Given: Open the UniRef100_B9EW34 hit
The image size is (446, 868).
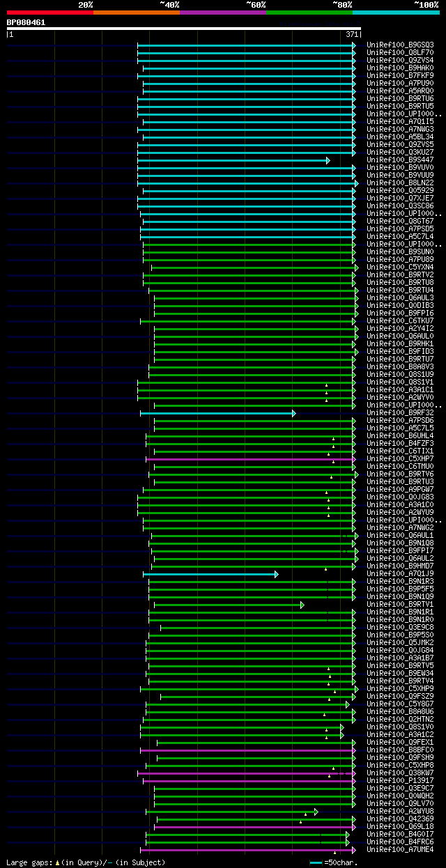Looking at the screenshot, I should click(401, 673).
